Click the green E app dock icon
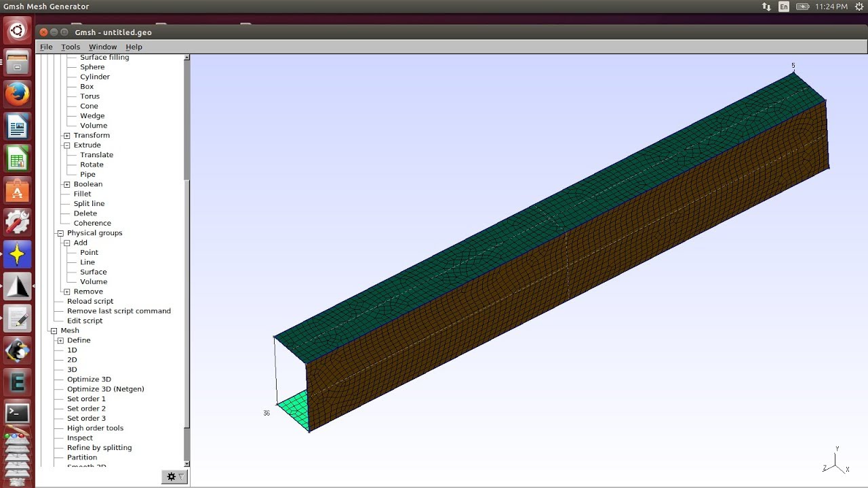 (17, 383)
